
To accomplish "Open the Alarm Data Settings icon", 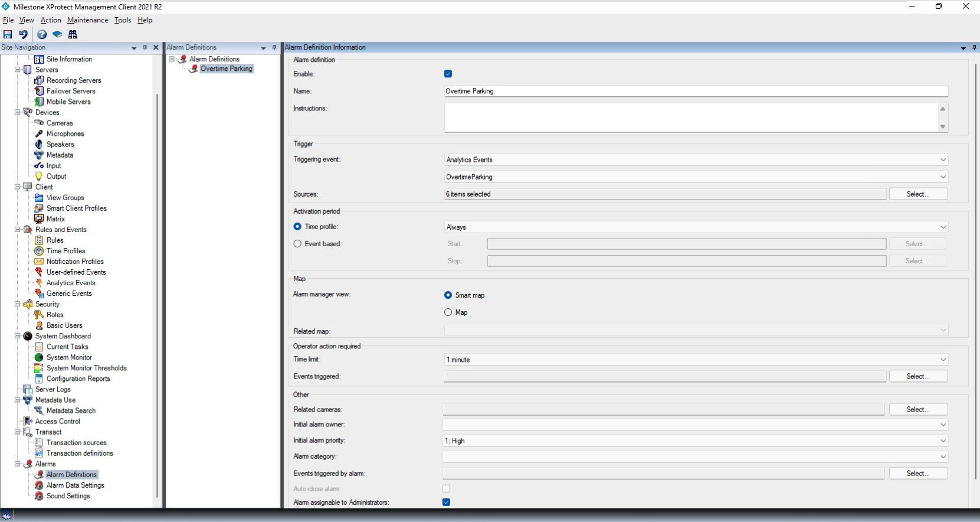I will tap(39, 485).
